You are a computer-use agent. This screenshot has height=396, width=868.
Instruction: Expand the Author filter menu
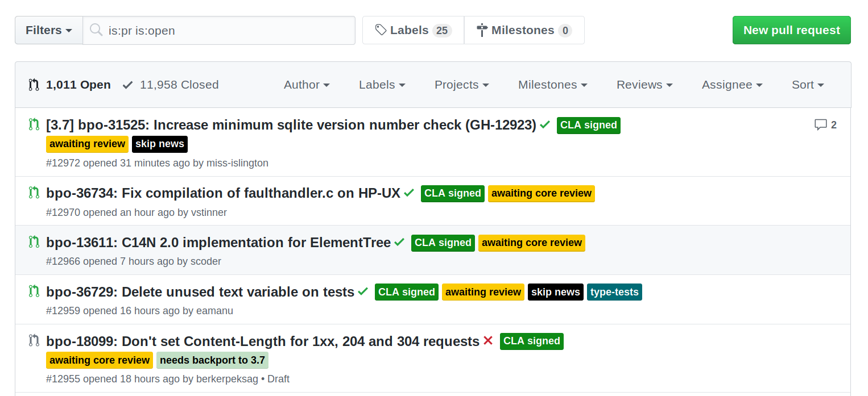307,85
